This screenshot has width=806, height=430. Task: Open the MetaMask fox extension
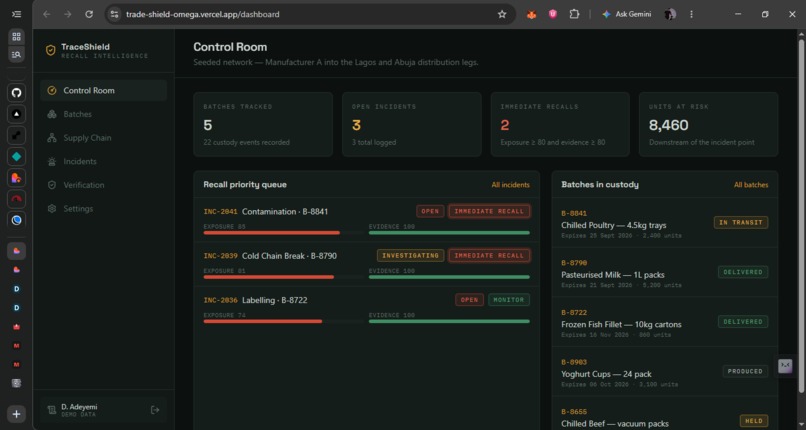tap(532, 14)
